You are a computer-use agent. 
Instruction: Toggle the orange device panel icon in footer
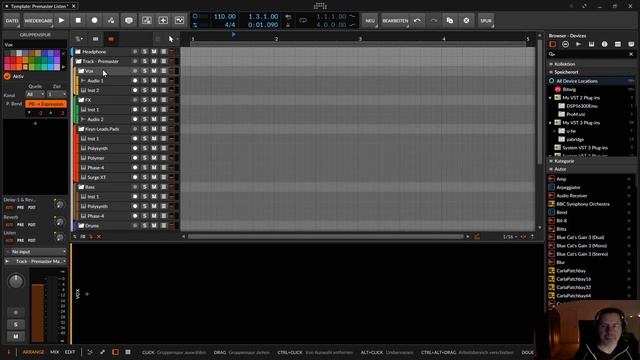click(115, 352)
